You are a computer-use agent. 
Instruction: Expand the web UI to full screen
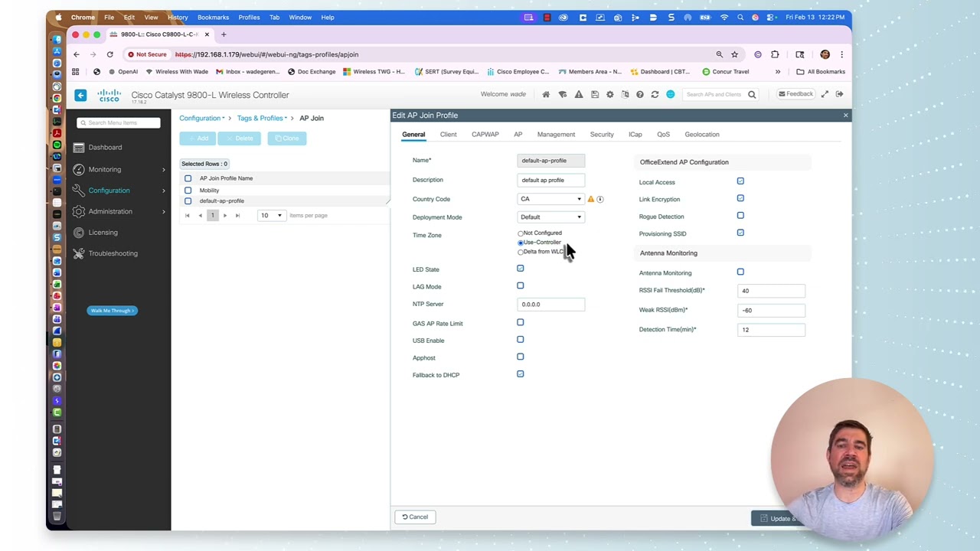[825, 94]
